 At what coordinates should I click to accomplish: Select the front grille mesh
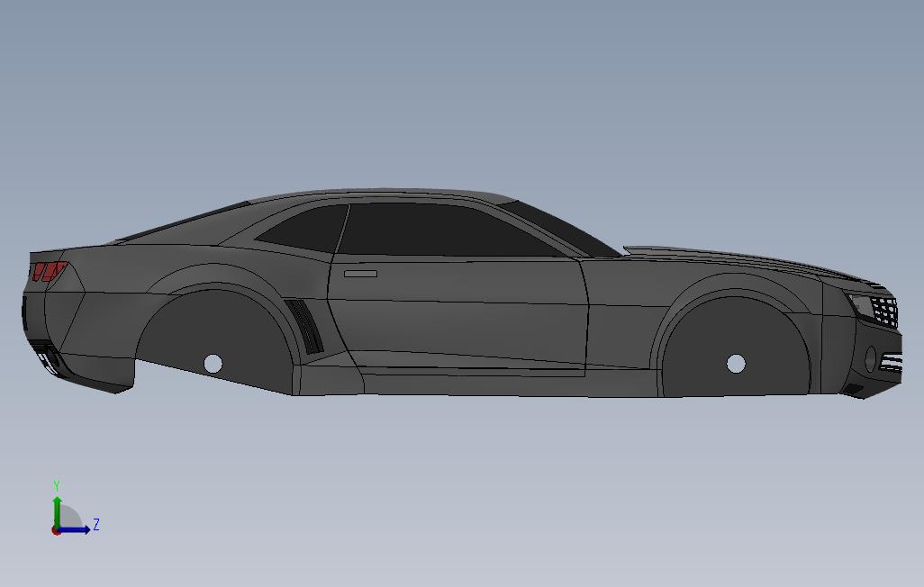[883, 311]
